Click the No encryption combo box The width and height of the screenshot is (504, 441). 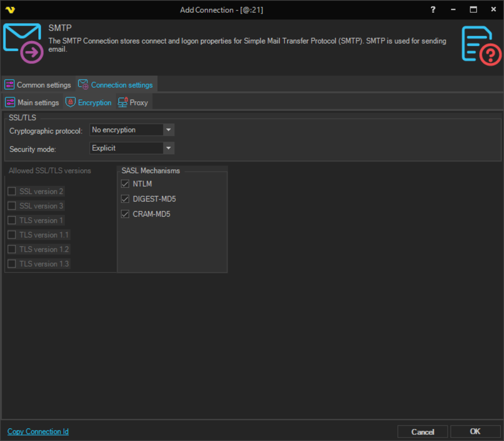(x=127, y=130)
